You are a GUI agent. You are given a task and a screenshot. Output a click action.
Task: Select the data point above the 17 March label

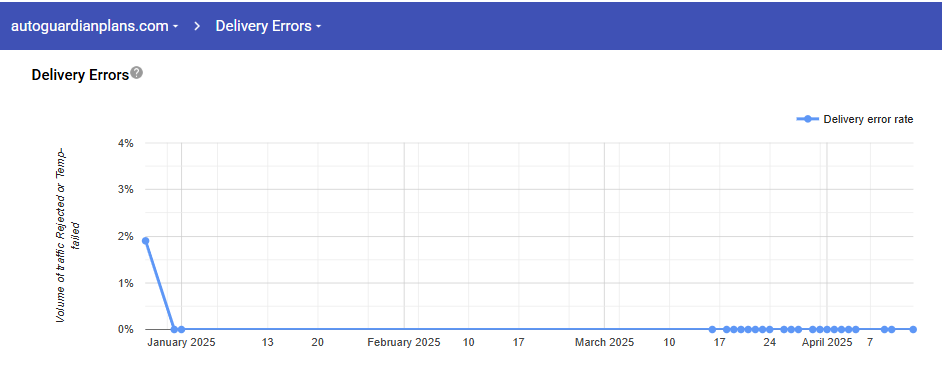tap(713, 329)
